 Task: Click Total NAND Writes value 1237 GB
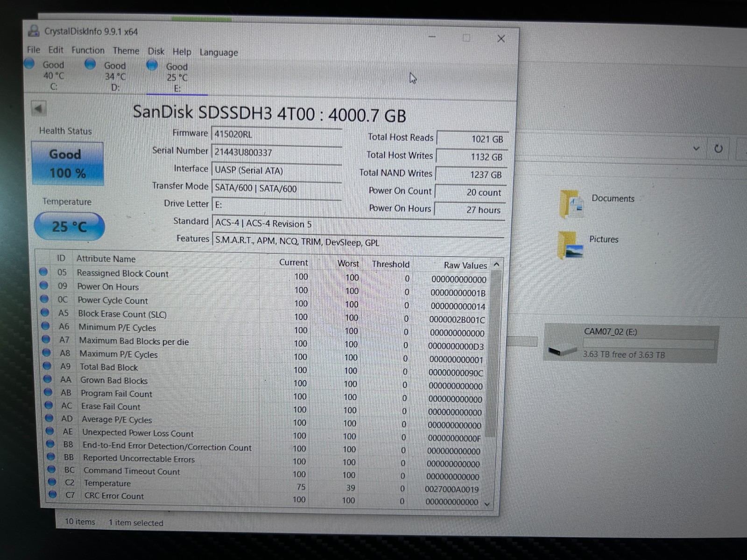point(471,175)
